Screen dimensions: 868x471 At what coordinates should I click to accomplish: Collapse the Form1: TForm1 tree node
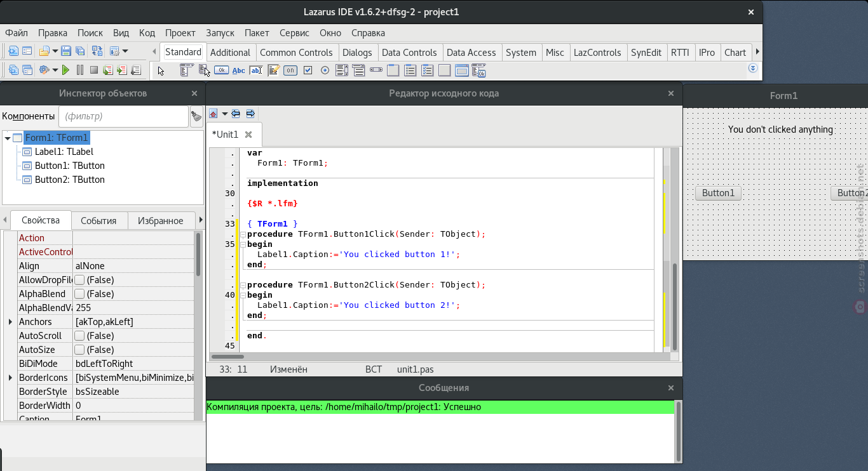pyautogui.click(x=8, y=138)
